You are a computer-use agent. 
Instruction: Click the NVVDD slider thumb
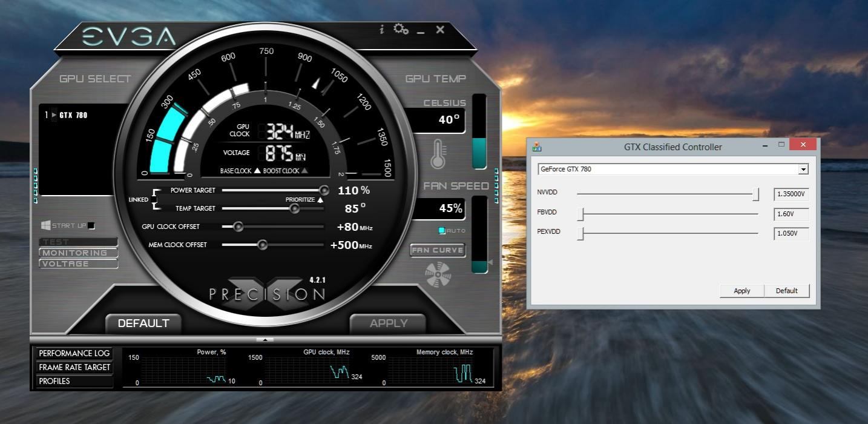tap(755, 194)
